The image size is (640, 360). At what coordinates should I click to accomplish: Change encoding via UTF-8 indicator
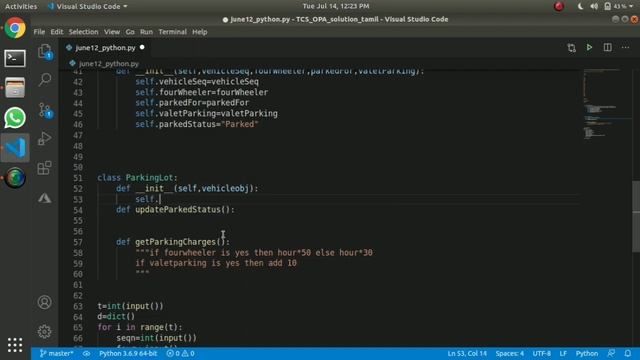coord(542,353)
